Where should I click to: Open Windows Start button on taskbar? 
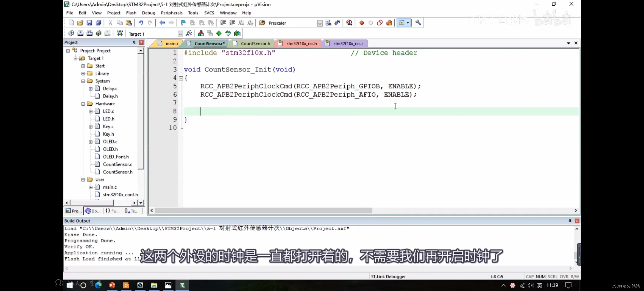(x=70, y=285)
